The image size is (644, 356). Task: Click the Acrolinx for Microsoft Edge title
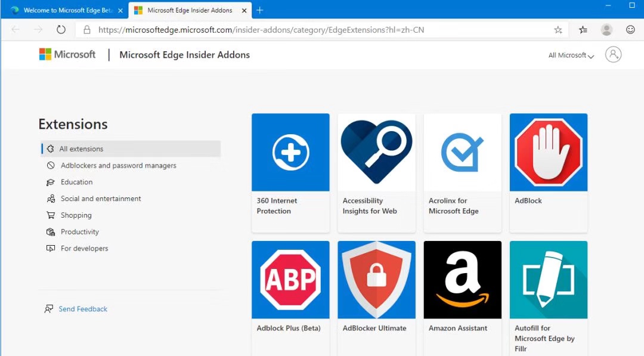454,206
